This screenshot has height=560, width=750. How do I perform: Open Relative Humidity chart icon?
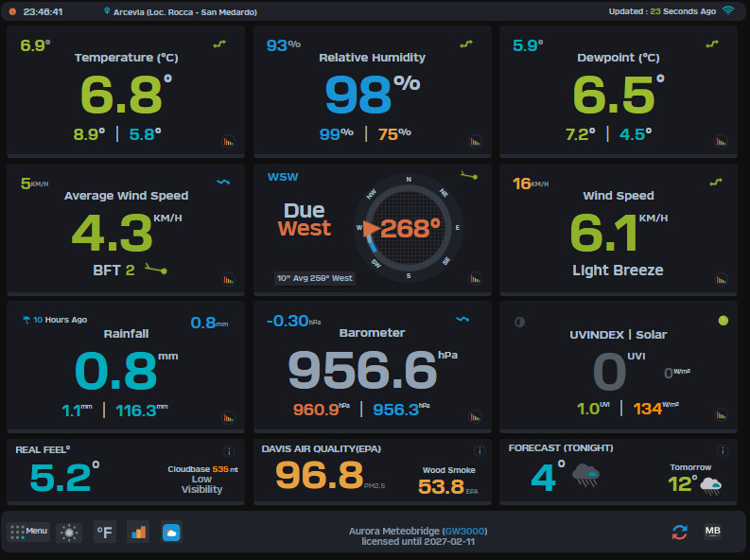click(x=475, y=143)
